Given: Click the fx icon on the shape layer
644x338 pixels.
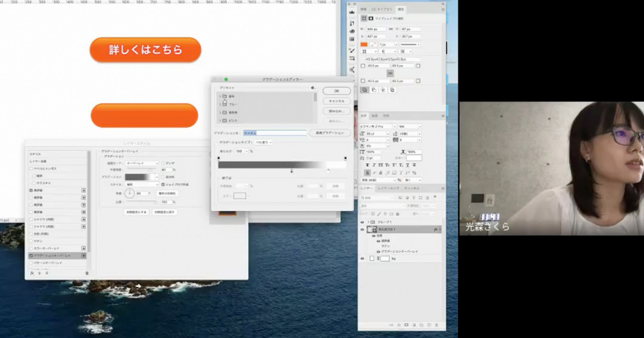Looking at the screenshot, I should coord(436,229).
